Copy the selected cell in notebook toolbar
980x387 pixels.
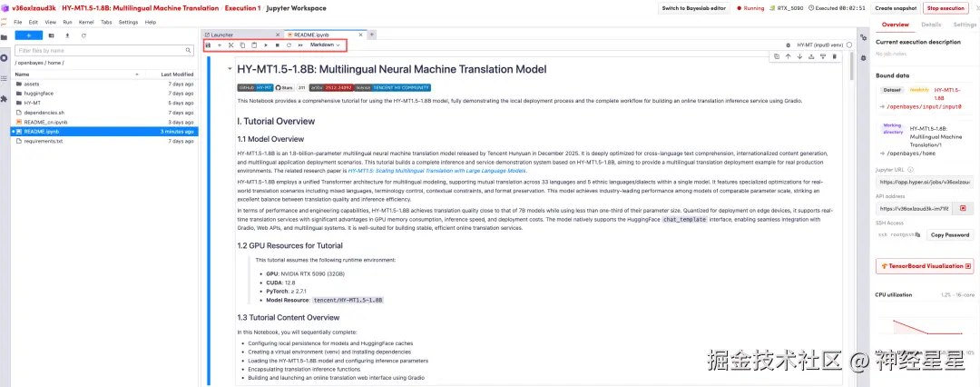242,45
